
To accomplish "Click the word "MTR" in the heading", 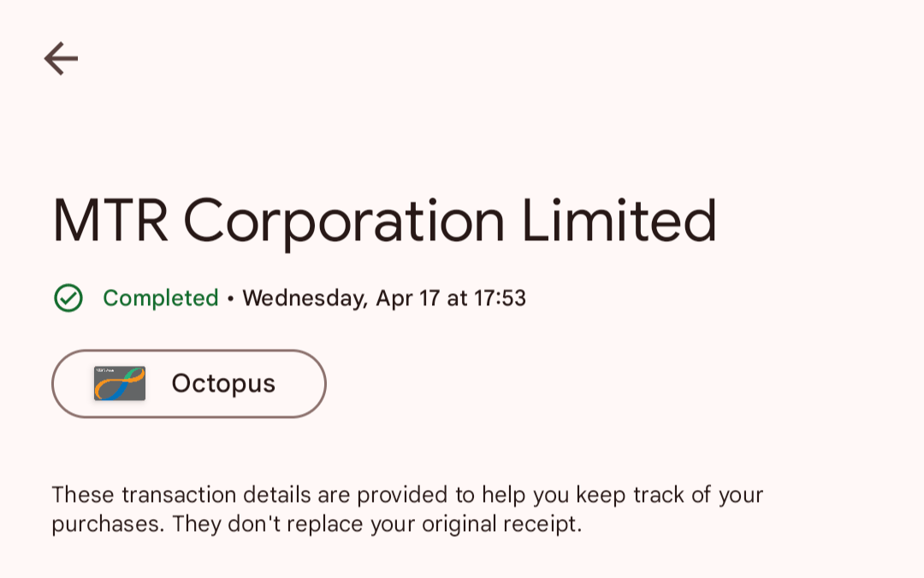I will (110, 221).
